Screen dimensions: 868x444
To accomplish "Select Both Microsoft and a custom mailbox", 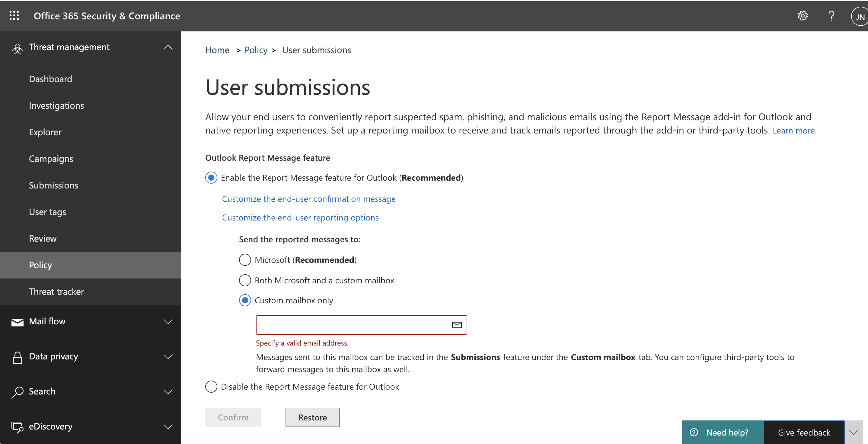I will pos(245,280).
